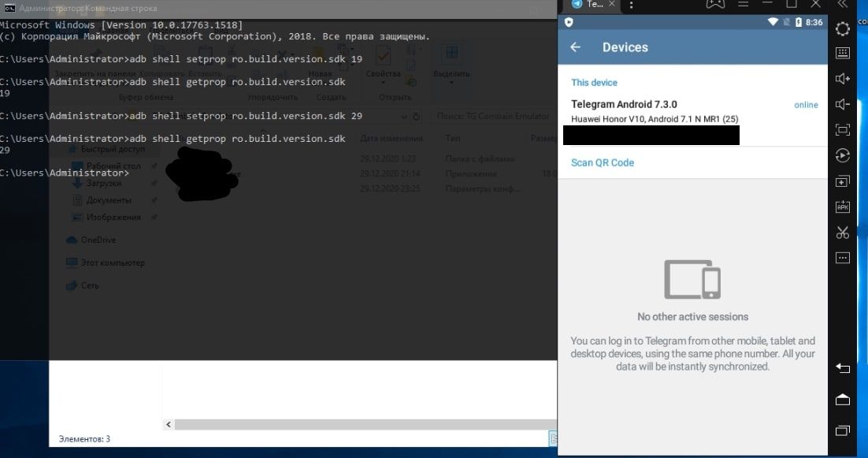
Task: Click the Command Prompt window title text
Action: tap(88, 9)
